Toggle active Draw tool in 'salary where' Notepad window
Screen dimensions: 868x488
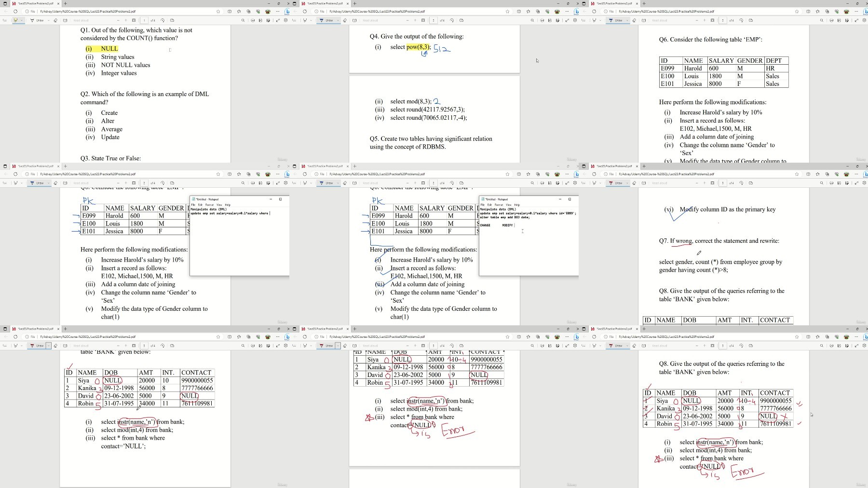click(x=37, y=183)
